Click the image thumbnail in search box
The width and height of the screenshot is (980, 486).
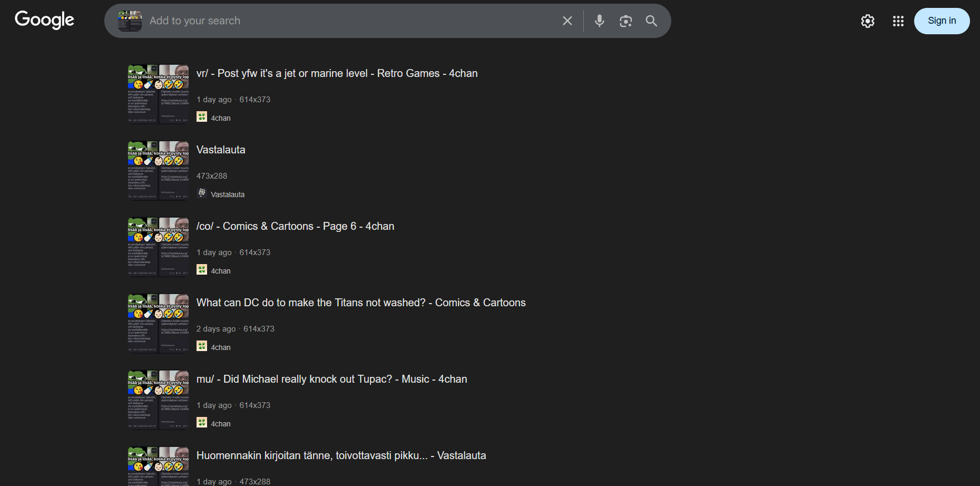130,21
